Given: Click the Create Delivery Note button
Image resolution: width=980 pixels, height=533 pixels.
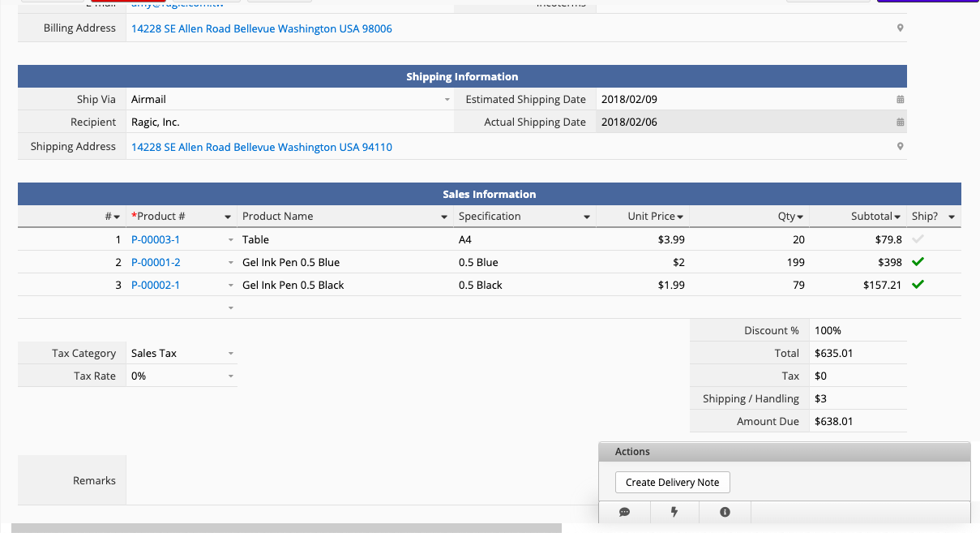Looking at the screenshot, I should (x=673, y=482).
